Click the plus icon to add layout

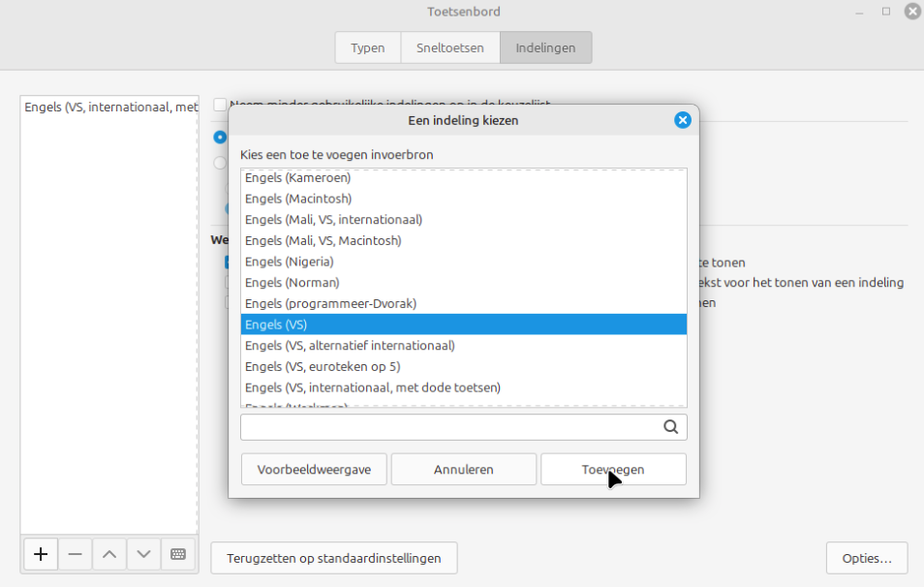coord(41,554)
